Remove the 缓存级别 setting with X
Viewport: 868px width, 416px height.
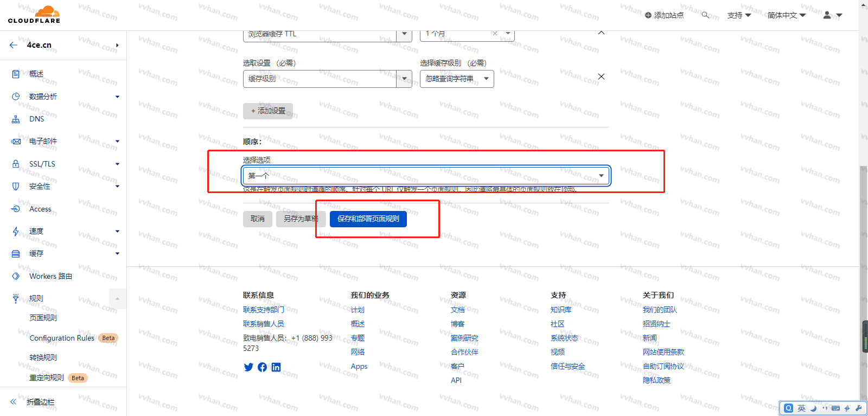pos(601,76)
